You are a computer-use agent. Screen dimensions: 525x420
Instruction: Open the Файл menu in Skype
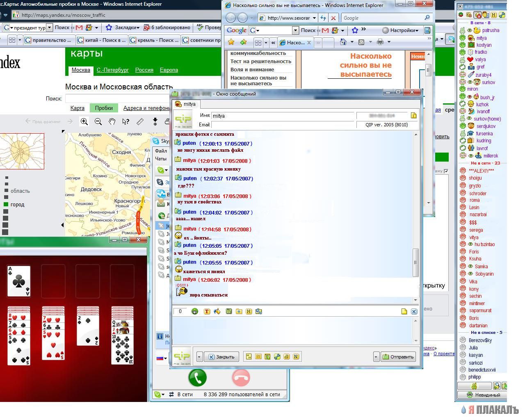coord(161,151)
